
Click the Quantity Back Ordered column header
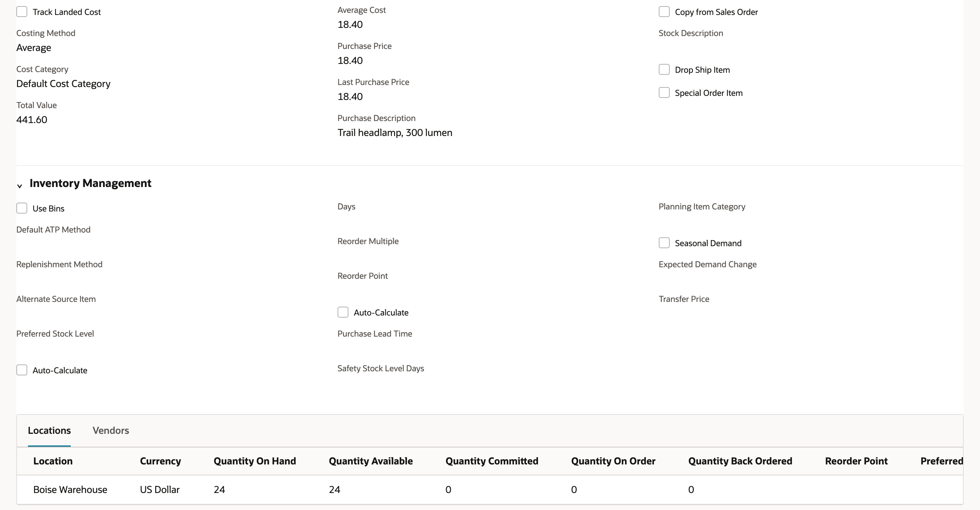(x=740, y=461)
